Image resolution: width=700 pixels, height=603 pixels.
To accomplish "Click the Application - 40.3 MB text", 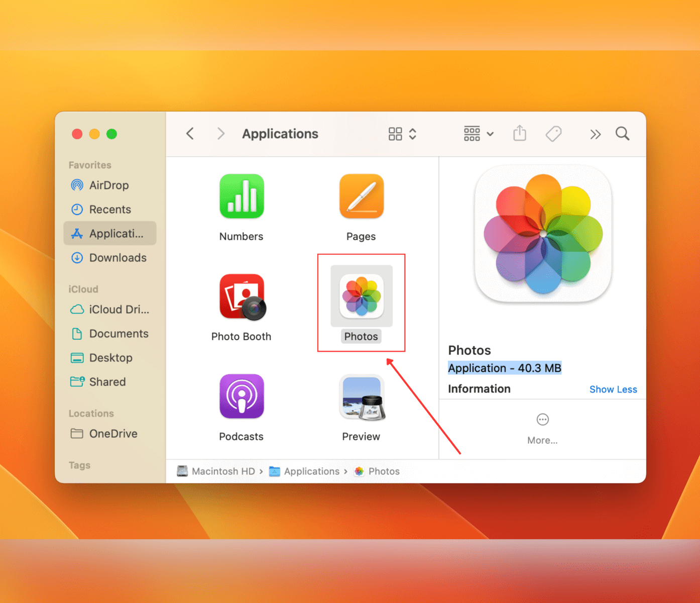I will click(x=505, y=368).
